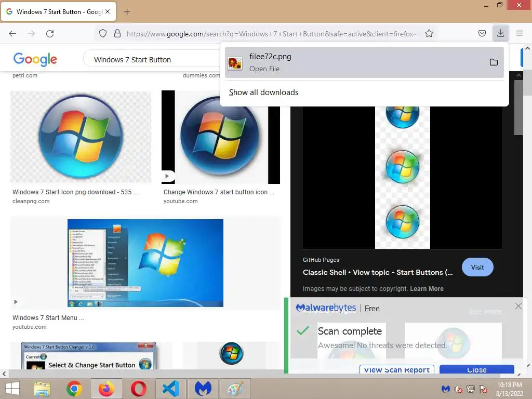Open Malwarebytes from the taskbar
The width and height of the screenshot is (532, 399).
203,389
